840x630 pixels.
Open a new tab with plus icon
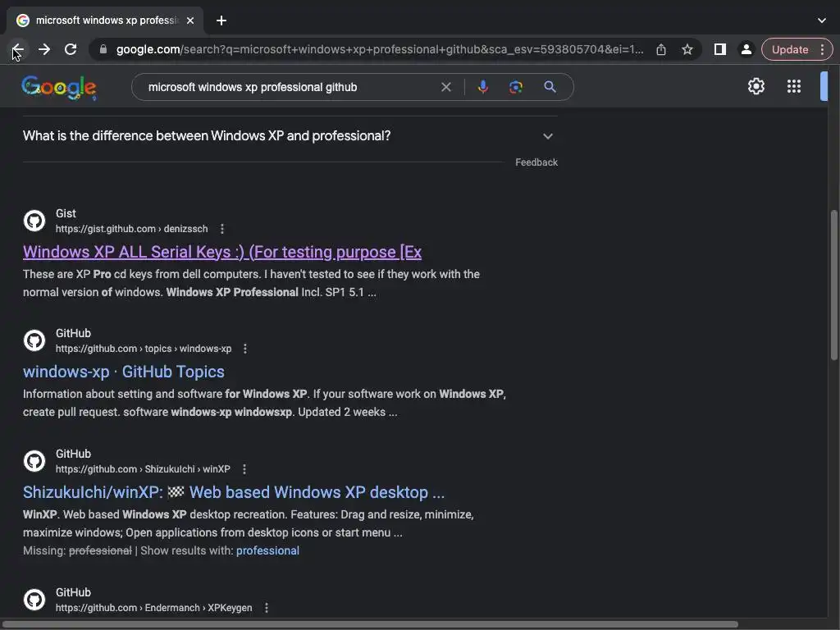(x=221, y=21)
